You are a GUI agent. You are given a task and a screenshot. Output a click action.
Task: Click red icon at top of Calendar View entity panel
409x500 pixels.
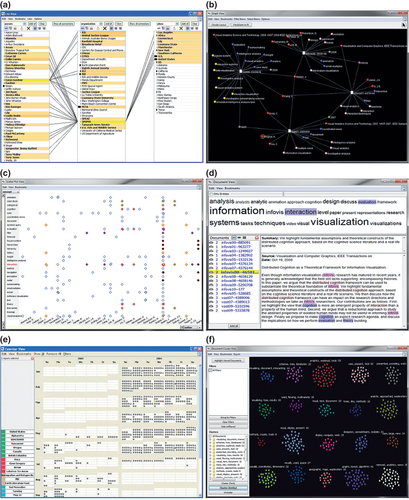pyautogui.click(x=33, y=358)
